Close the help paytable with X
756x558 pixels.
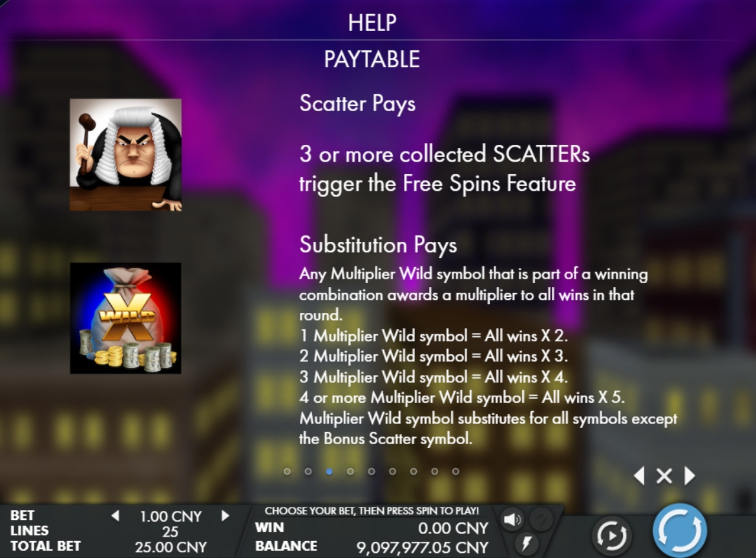664,476
